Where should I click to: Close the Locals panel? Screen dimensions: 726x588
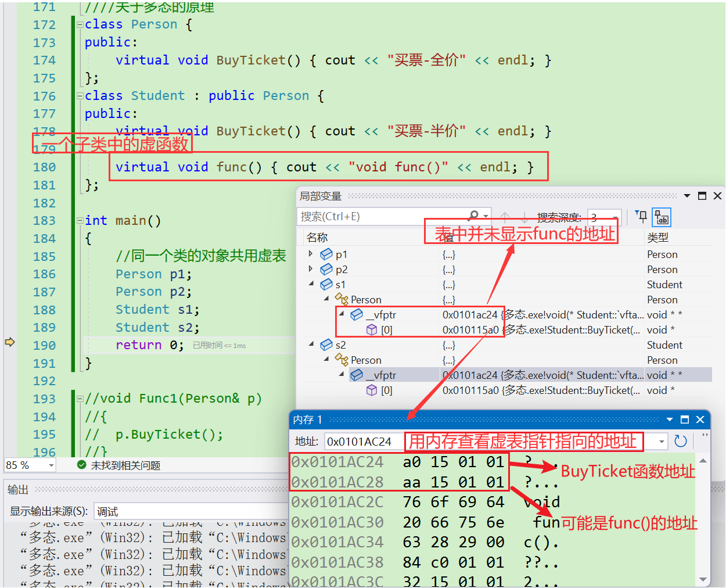(x=717, y=196)
